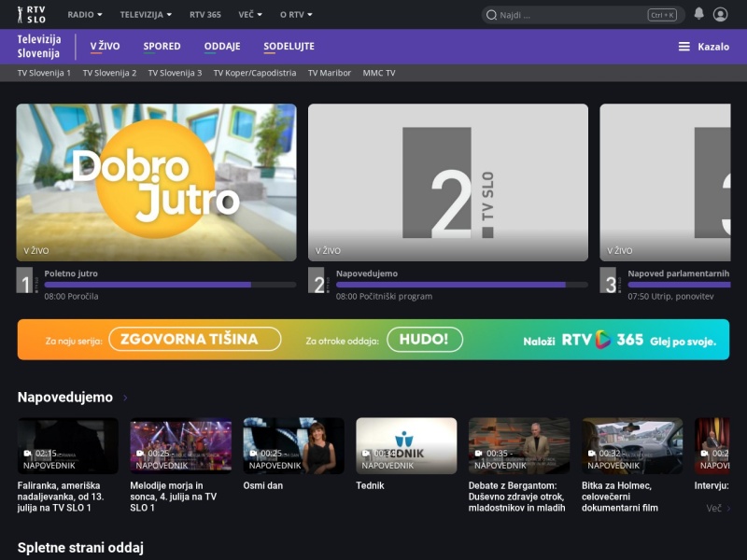The height and width of the screenshot is (560, 747).
Task: Open the Tednik trailer thumbnail
Action: click(406, 446)
